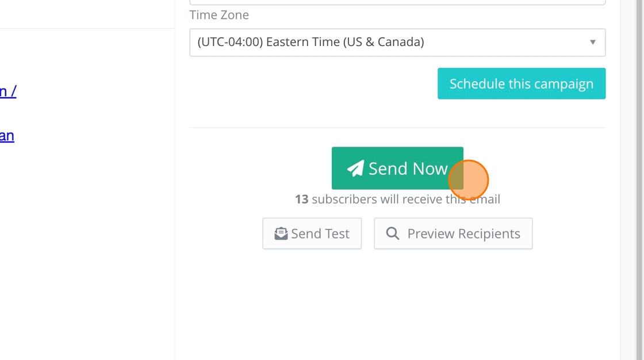Open the Eastern Time (US & Canada) combo box
The width and height of the screenshot is (644, 360).
[x=397, y=43]
